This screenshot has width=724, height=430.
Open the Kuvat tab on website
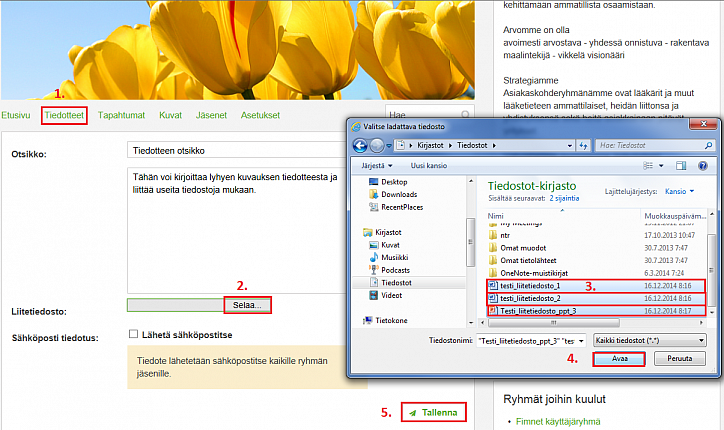tap(170, 115)
